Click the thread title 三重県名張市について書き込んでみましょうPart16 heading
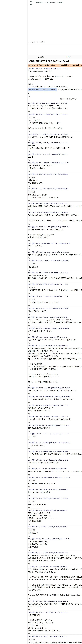Viewport: 82px width, 644px height. pyautogui.click(x=49, y=61)
